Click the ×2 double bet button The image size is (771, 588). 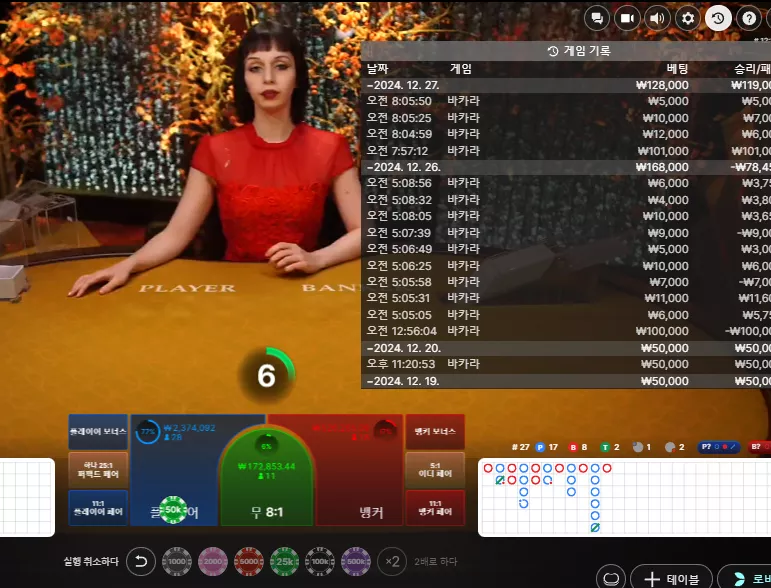click(392, 561)
